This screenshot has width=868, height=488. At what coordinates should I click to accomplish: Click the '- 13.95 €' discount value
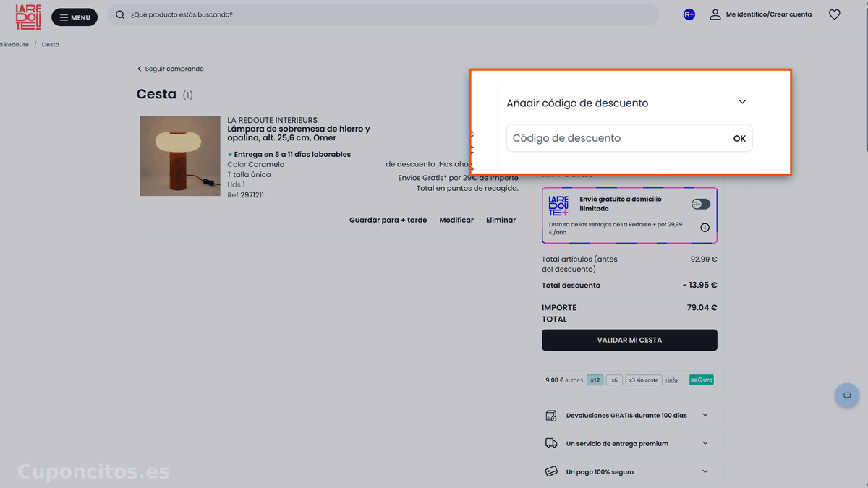coord(700,285)
